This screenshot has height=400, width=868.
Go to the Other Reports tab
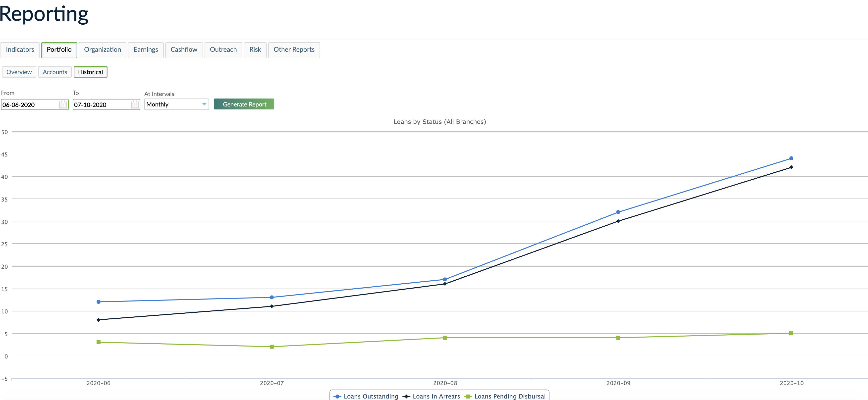point(294,50)
